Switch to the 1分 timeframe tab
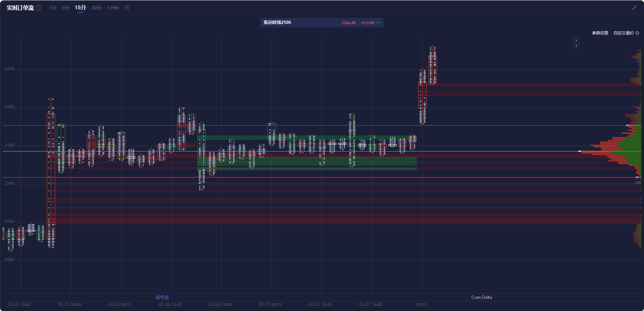The width and height of the screenshot is (644, 311). [x=53, y=8]
